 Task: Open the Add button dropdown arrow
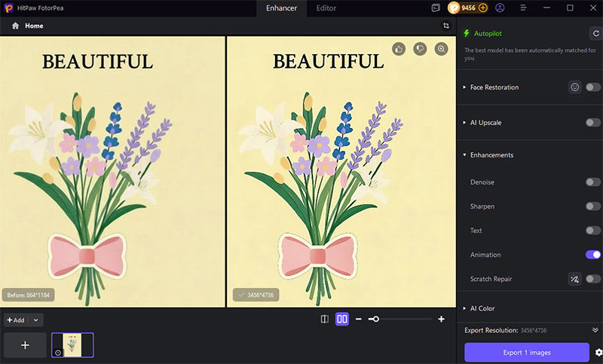pos(35,320)
